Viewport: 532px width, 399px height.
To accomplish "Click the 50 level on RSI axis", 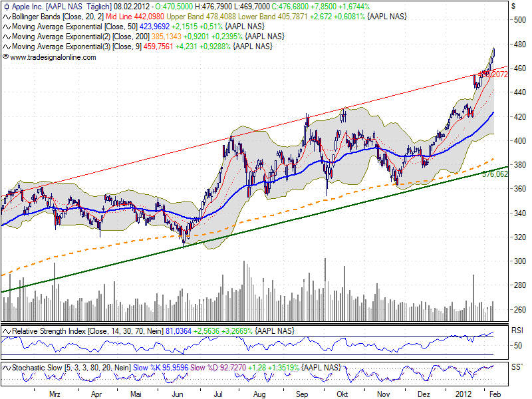I will 518,346.
